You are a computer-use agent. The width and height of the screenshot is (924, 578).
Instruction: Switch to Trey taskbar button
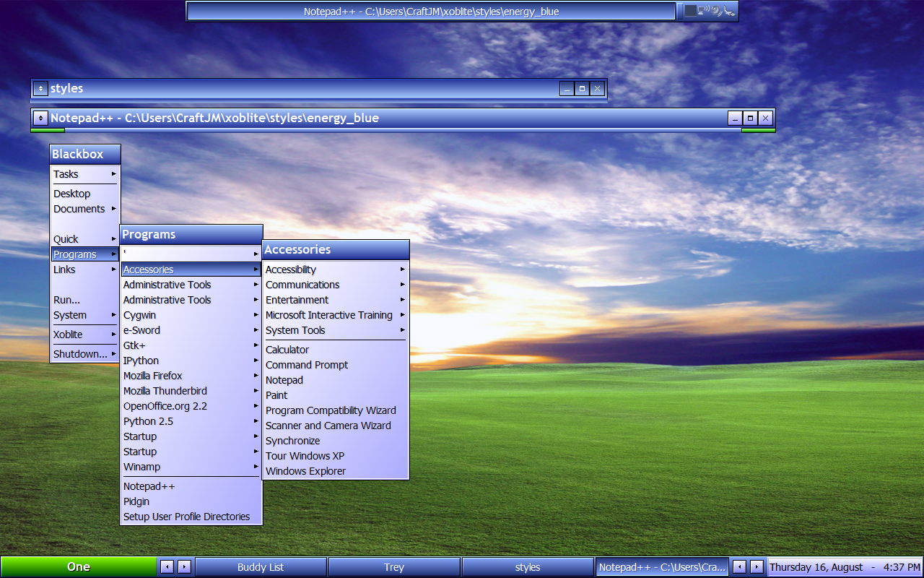(394, 567)
